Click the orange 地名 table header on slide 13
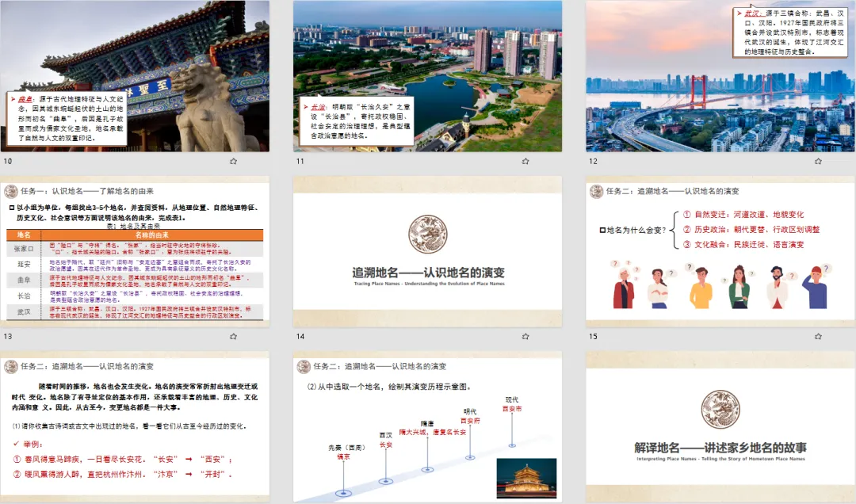Screen dimensions: 856x504 point(24,235)
